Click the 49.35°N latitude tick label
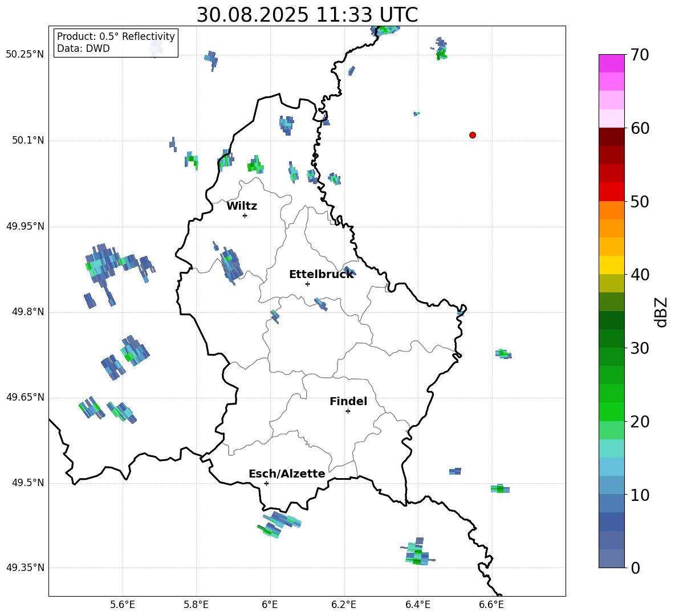The image size is (675, 616). click(x=25, y=568)
